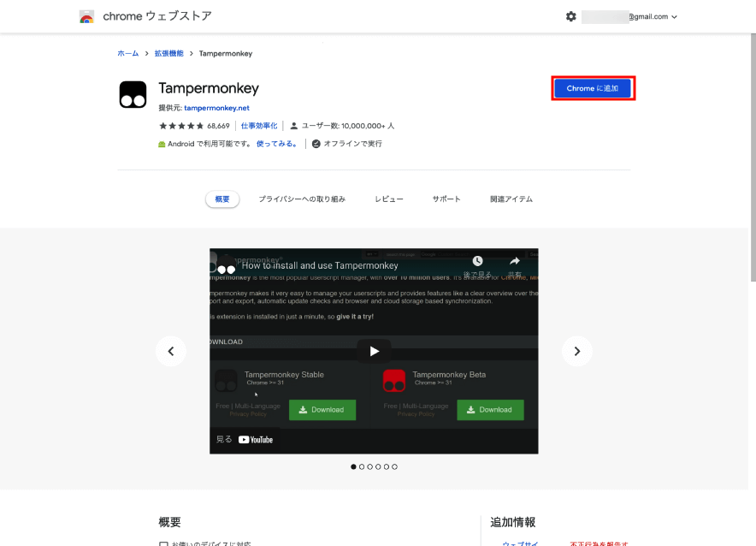The height and width of the screenshot is (546, 756).
Task: Go to the ホーム breadcrumb link
Action: (127, 54)
